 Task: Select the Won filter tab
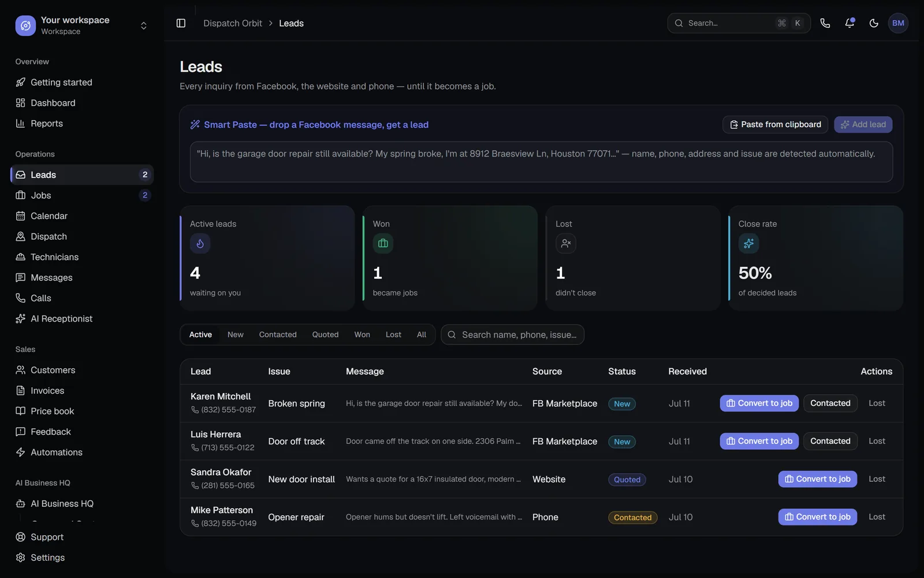(x=362, y=335)
